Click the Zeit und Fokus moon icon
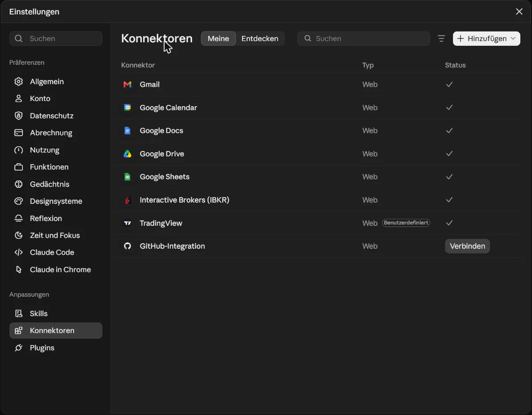Screen dimensions: 532x415 (x=19, y=235)
